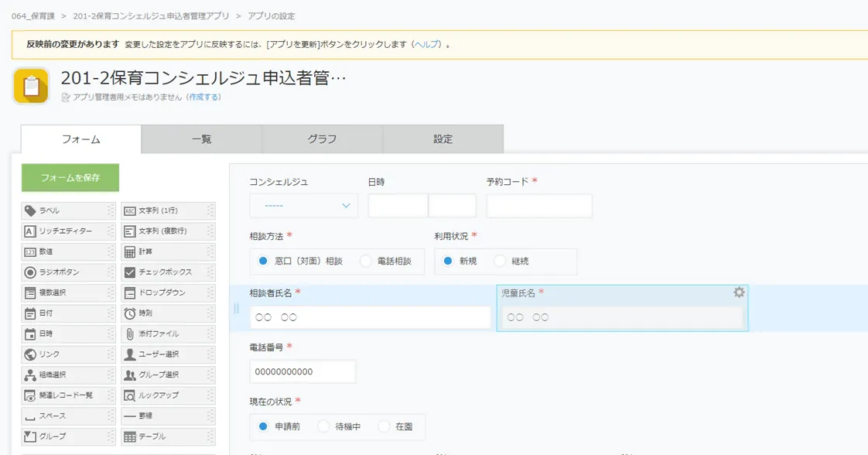Select the ラベル field icon in palette
Viewport: 868px width, 455px height.
[x=30, y=211]
